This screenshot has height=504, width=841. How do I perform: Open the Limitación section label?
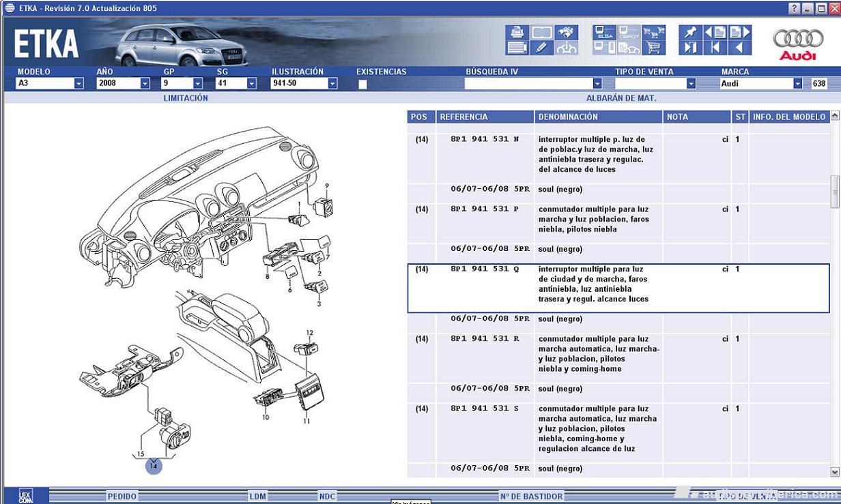186,98
